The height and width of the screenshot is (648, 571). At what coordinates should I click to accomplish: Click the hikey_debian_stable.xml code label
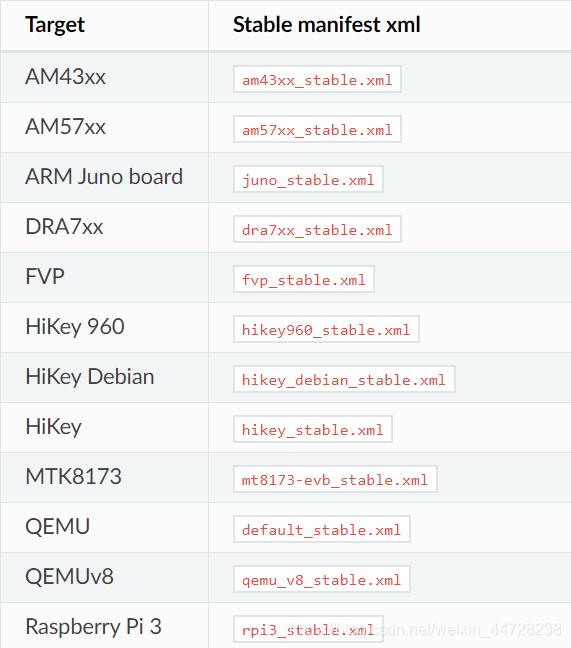[344, 379]
